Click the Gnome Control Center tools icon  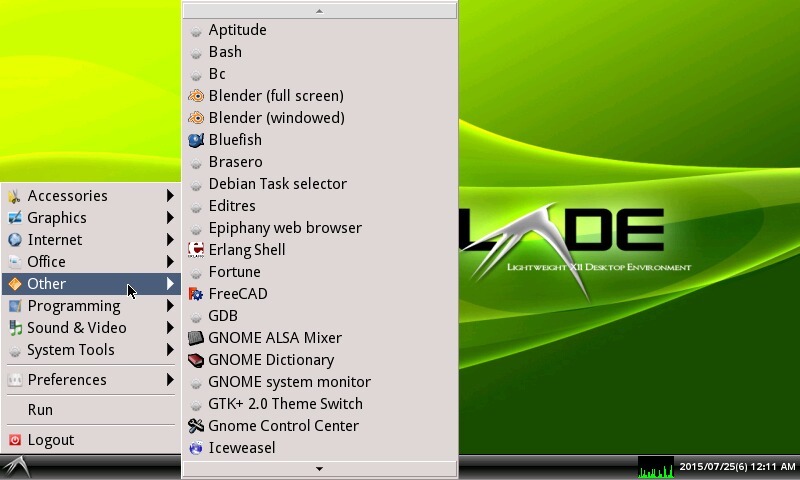196,426
